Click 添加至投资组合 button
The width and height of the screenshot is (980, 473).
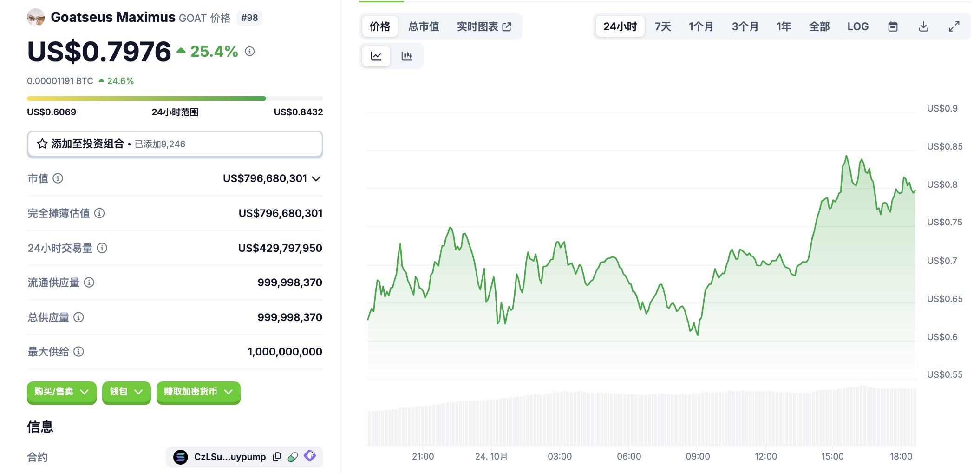click(175, 144)
